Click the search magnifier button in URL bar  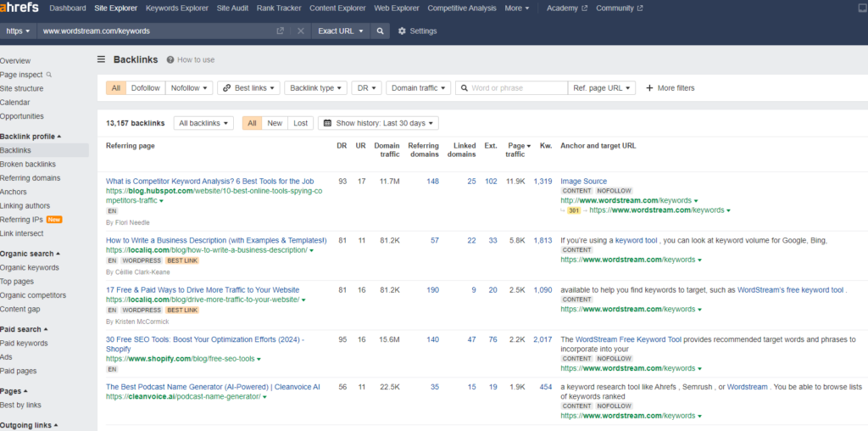(x=380, y=31)
